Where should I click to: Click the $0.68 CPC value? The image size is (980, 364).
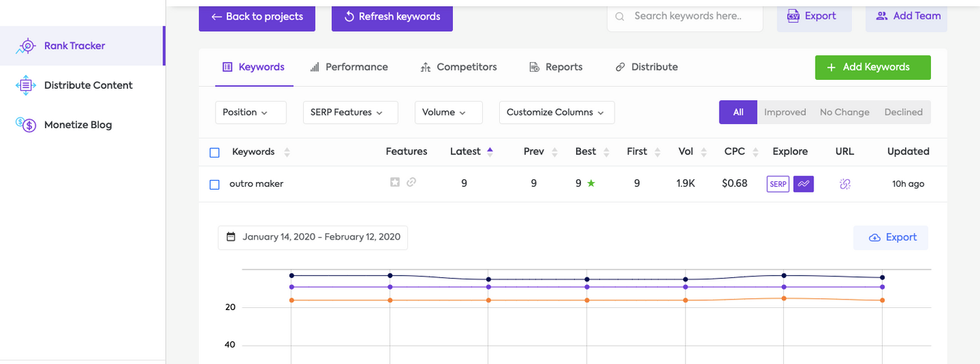point(734,183)
